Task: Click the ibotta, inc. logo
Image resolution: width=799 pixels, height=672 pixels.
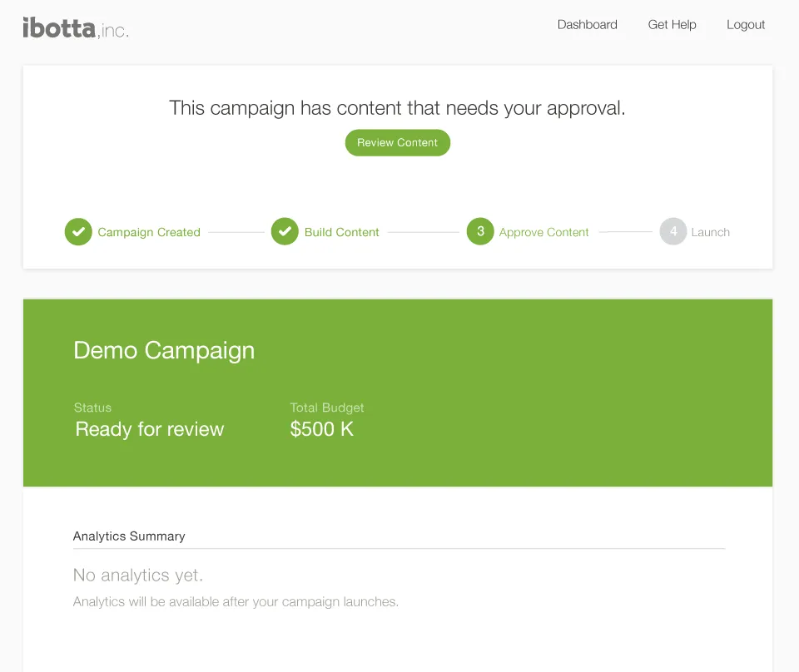Action: pos(76,27)
